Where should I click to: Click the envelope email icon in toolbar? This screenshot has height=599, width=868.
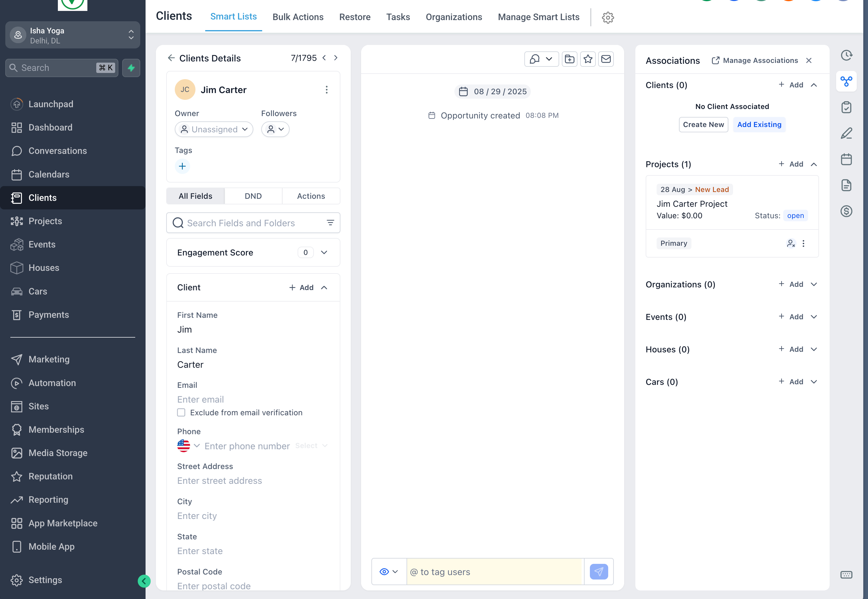[x=606, y=59]
